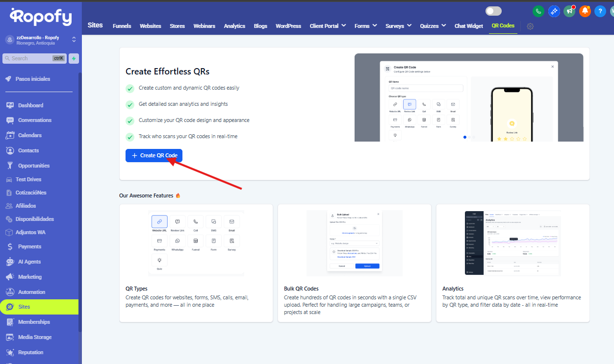Open Conversations from the sidebar

[x=34, y=120]
